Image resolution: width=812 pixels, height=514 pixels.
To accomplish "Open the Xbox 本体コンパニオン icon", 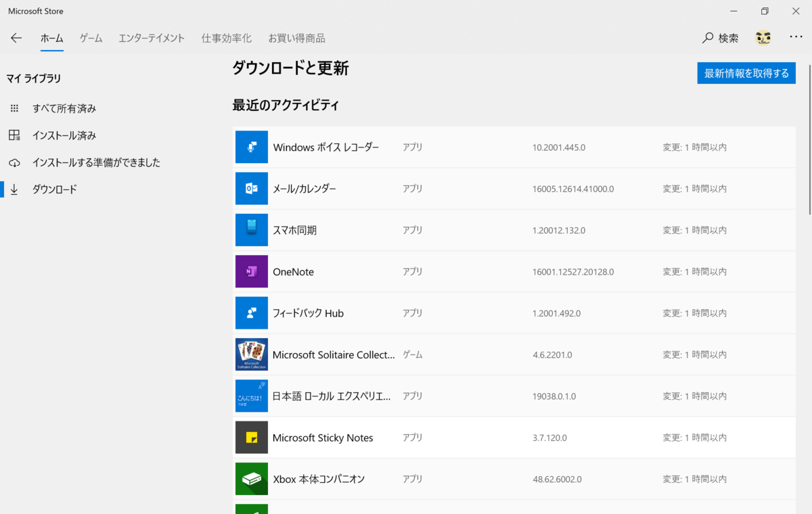I will (x=252, y=479).
